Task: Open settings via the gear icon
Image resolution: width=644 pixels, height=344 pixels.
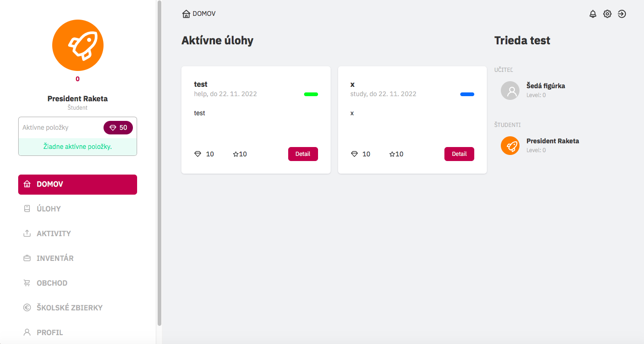Action: [607, 14]
